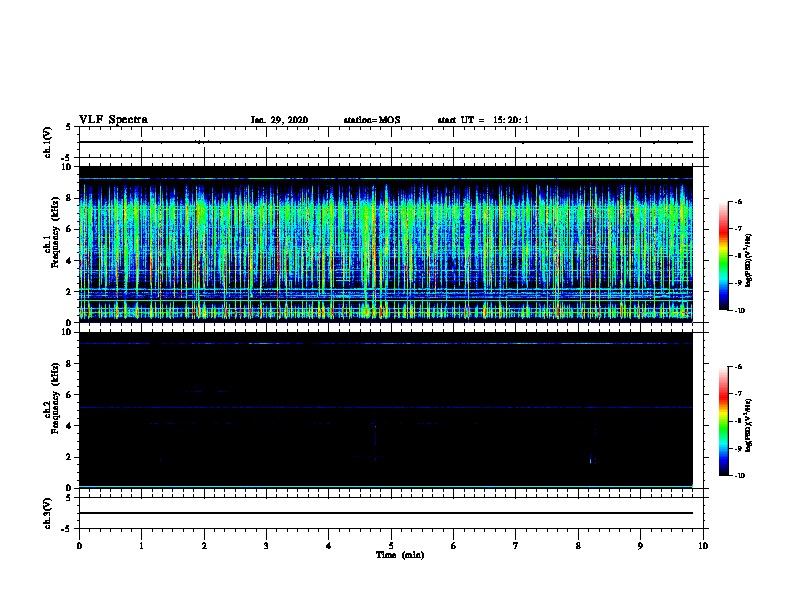
Task: Click the ch.3(V) waveform trace line
Action: pyautogui.click(x=386, y=513)
